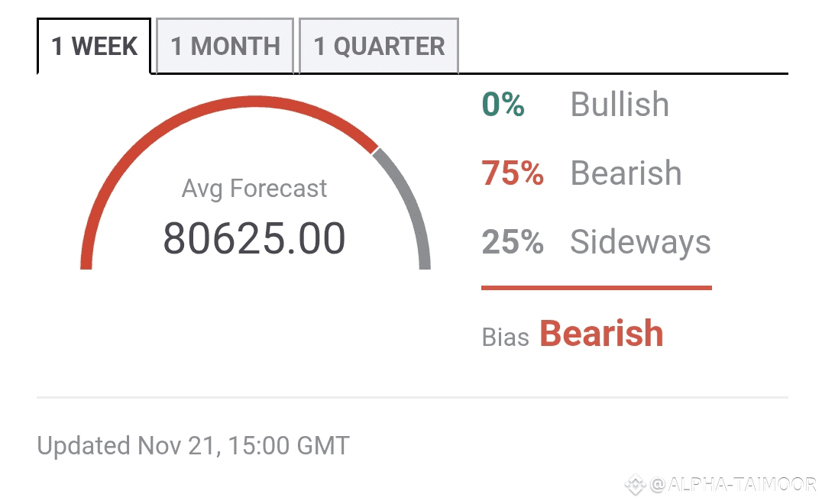The width and height of the screenshot is (822, 504).
Task: Click the gray Bearish label beside 75%
Action: pos(626,173)
